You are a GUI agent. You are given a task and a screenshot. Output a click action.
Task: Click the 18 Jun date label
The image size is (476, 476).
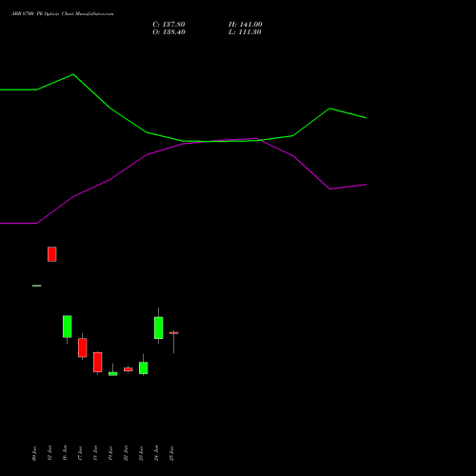point(95,453)
